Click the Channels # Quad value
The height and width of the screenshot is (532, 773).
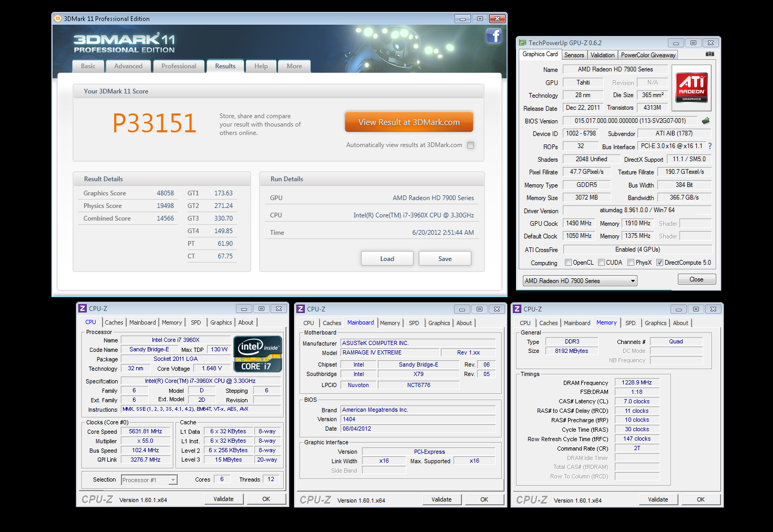676,342
